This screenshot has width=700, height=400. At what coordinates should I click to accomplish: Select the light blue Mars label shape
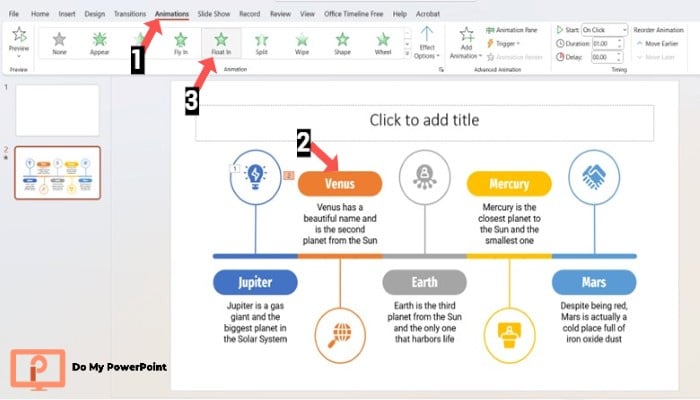594,282
